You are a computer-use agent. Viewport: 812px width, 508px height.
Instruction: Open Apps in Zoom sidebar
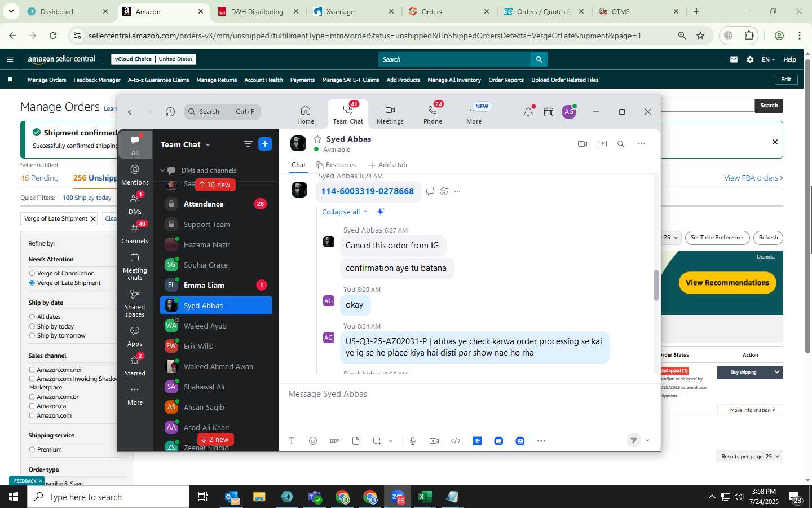[x=135, y=336]
